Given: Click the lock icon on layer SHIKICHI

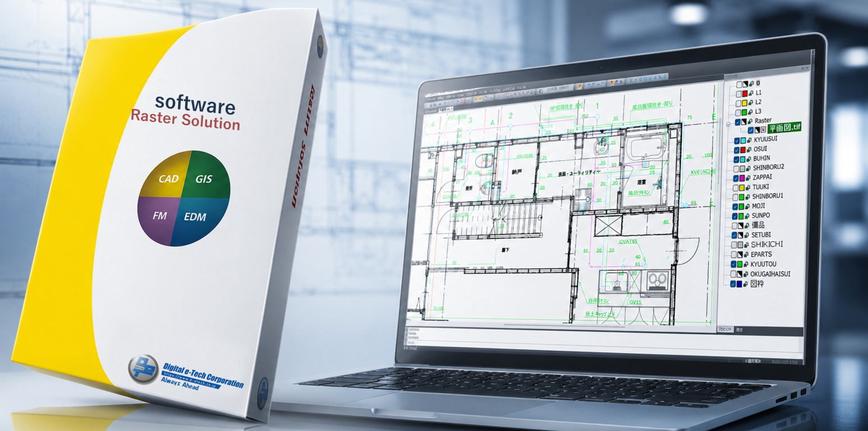Looking at the screenshot, I should [747, 245].
